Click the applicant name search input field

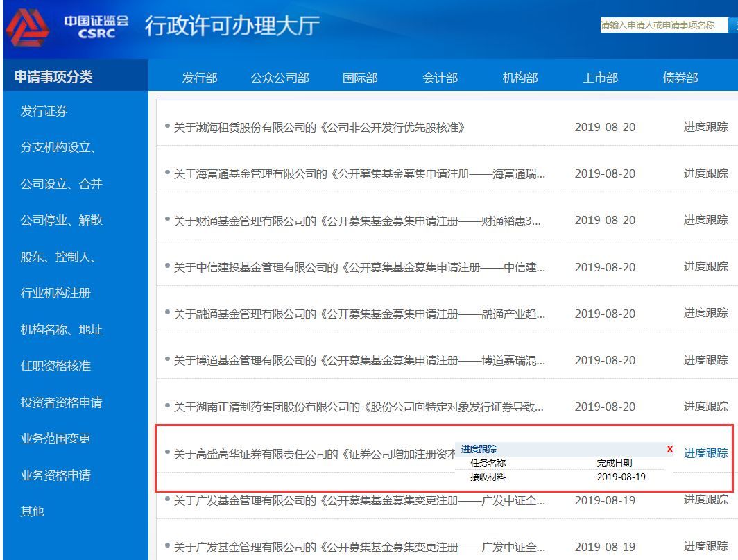click(664, 26)
